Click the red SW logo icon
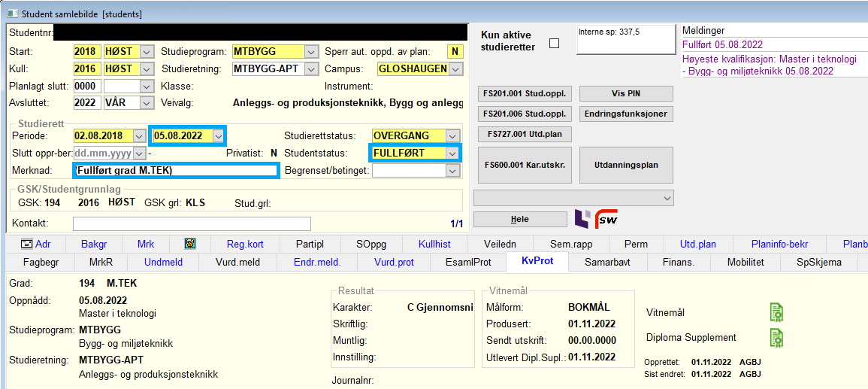Viewport: 868px width, 389px height. click(606, 219)
